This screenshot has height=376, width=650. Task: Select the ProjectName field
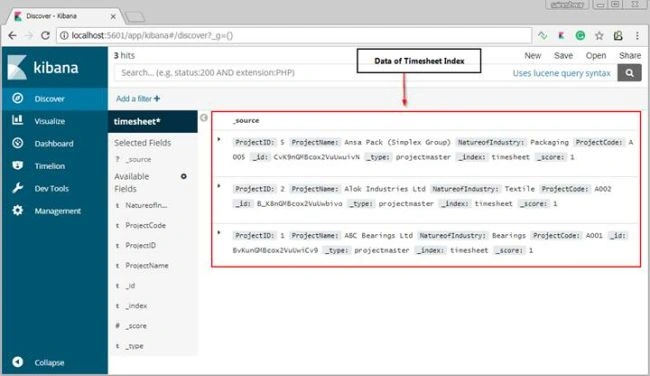[x=147, y=266]
